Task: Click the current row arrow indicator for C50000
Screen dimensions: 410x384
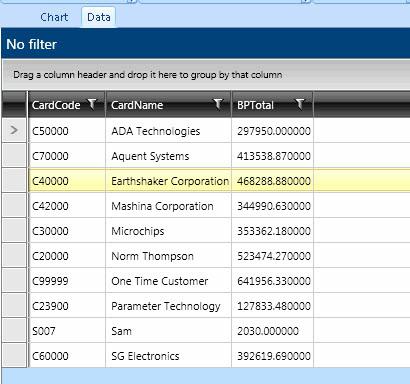Action: 14,130
